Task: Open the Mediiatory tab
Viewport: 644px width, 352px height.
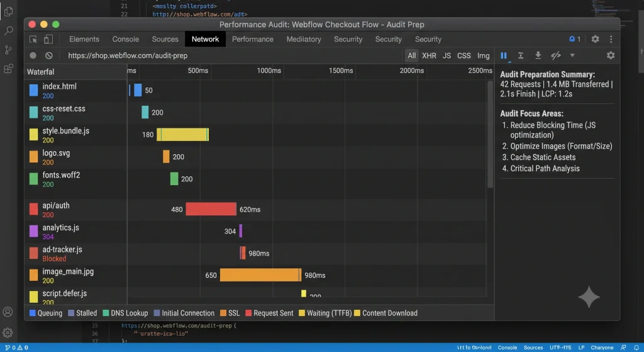Action: [304, 39]
